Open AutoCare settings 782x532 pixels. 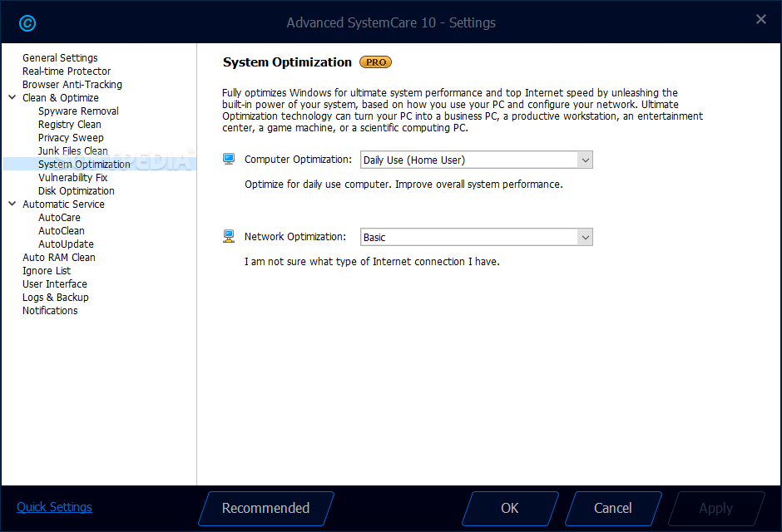(x=59, y=218)
